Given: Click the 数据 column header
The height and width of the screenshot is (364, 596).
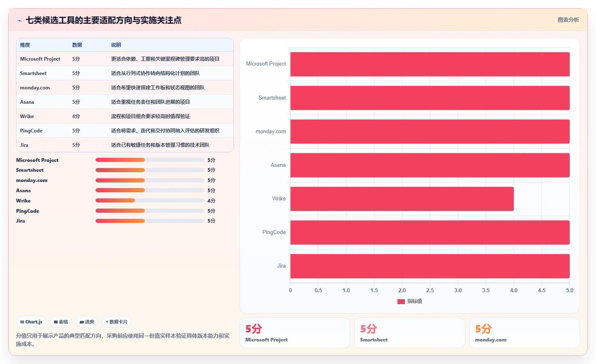Looking at the screenshot, I should point(77,45).
